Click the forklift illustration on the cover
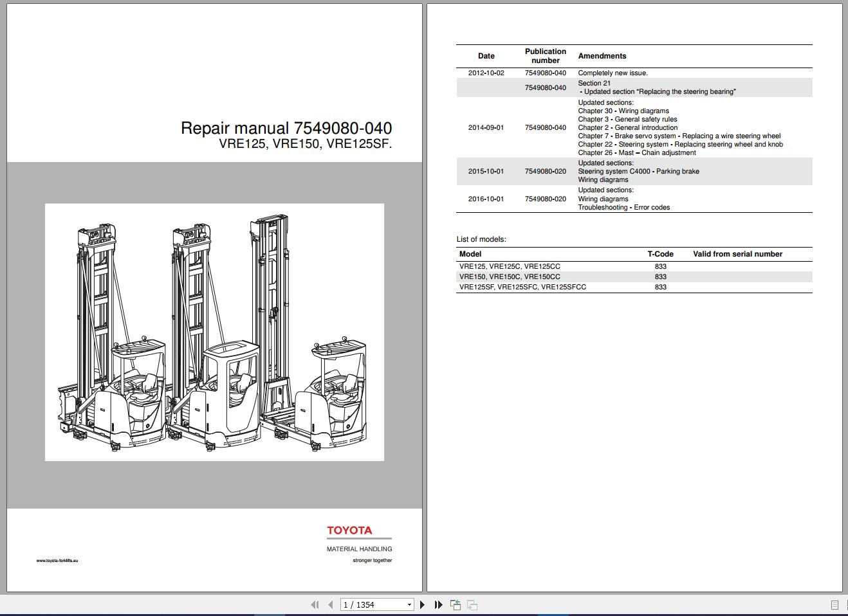The width and height of the screenshot is (848, 616). [214, 332]
